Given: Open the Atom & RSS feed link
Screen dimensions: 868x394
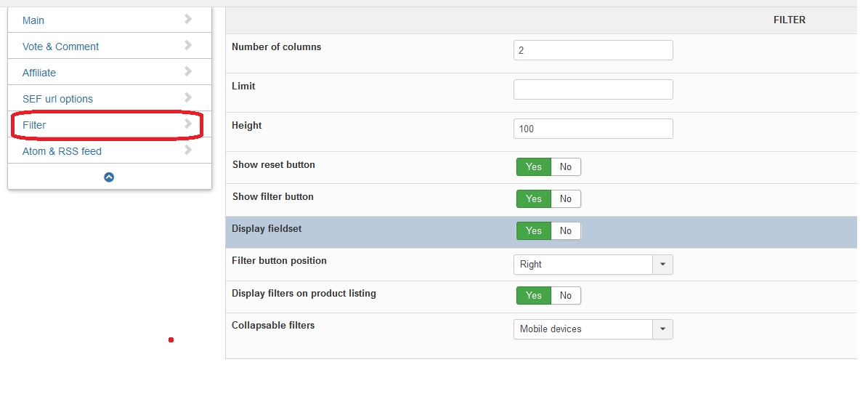Looking at the screenshot, I should point(62,151).
